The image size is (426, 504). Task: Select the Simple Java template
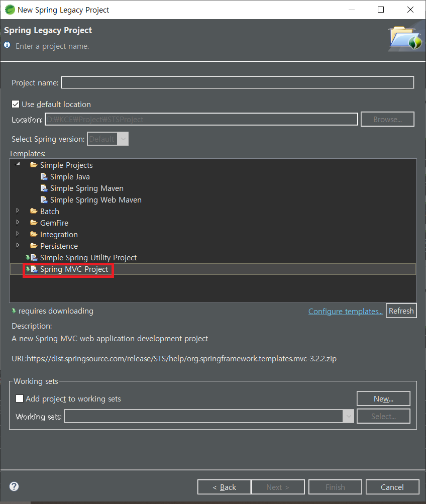coord(70,177)
